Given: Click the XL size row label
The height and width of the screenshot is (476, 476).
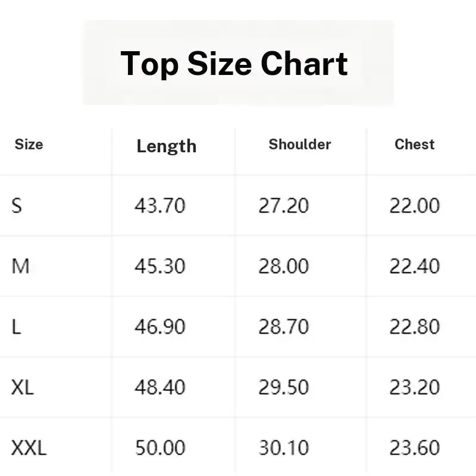Looking at the screenshot, I should click(23, 387).
